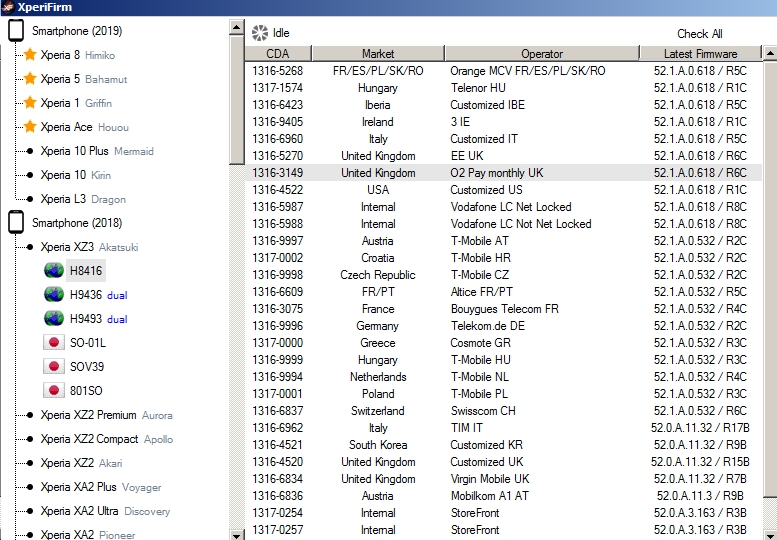Select the O2 Pay monthly UK row

[503, 172]
